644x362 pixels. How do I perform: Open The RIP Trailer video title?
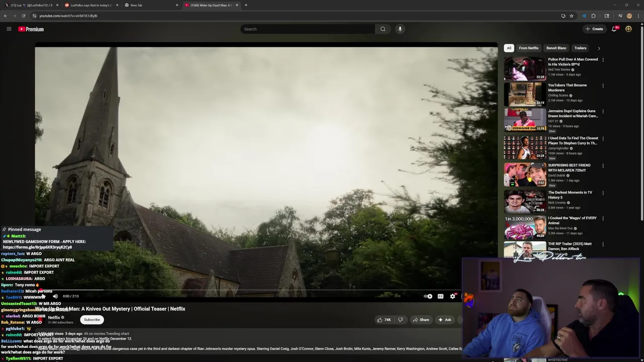point(570,246)
